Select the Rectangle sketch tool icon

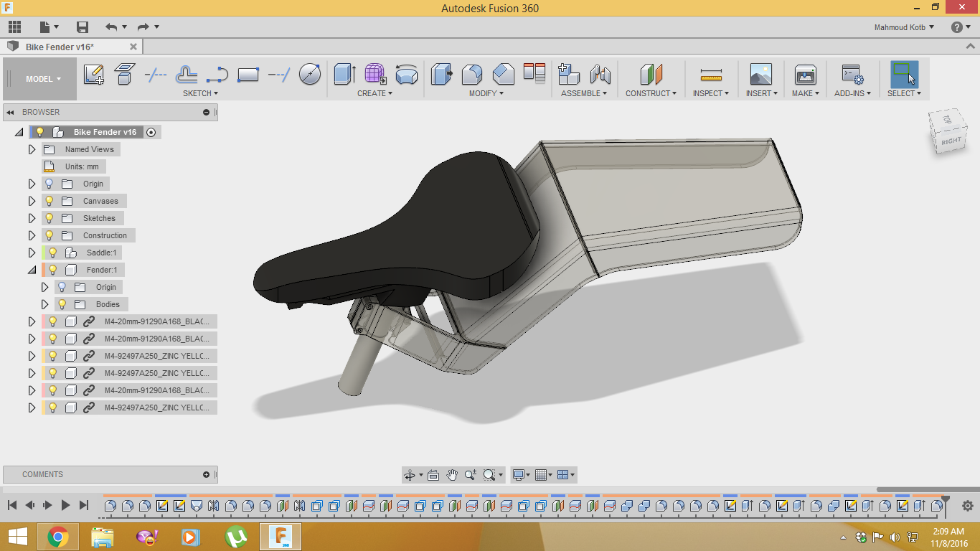point(248,74)
